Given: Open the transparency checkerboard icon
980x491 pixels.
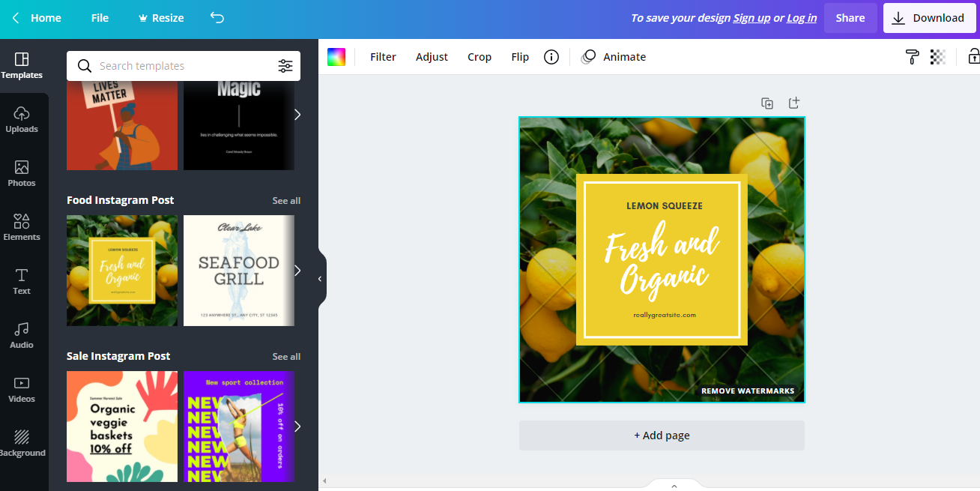Looking at the screenshot, I should [937, 57].
